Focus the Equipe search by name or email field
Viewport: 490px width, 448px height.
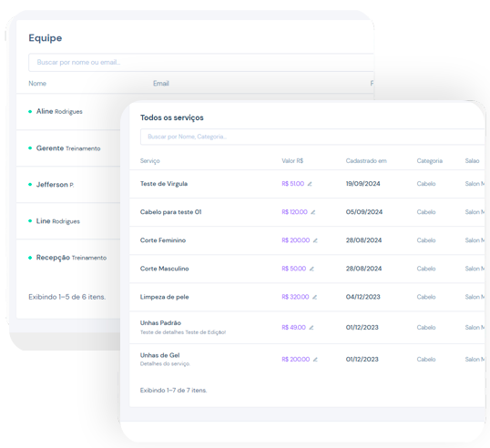click(201, 63)
